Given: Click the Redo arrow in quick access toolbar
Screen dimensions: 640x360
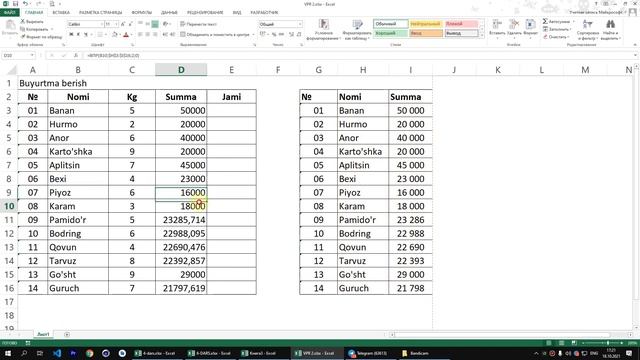Looking at the screenshot, I should pyautogui.click(x=38, y=4).
